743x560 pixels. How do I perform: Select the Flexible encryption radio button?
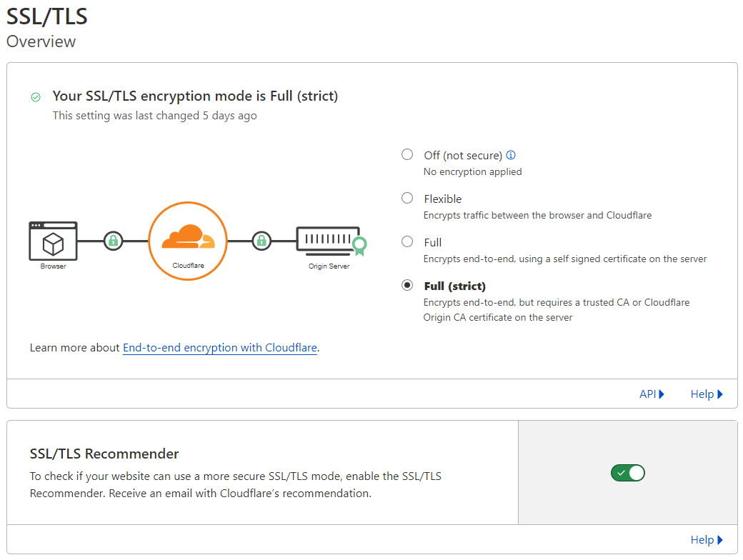407,198
